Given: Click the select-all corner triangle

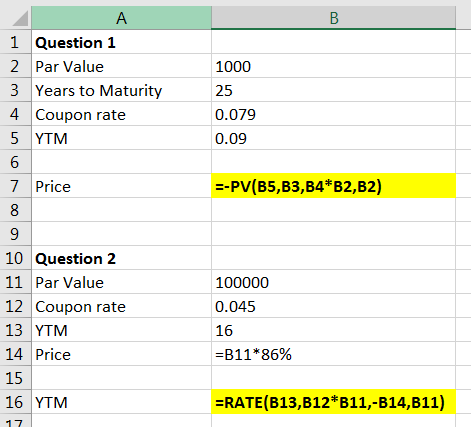Looking at the screenshot, I should click(x=20, y=18).
